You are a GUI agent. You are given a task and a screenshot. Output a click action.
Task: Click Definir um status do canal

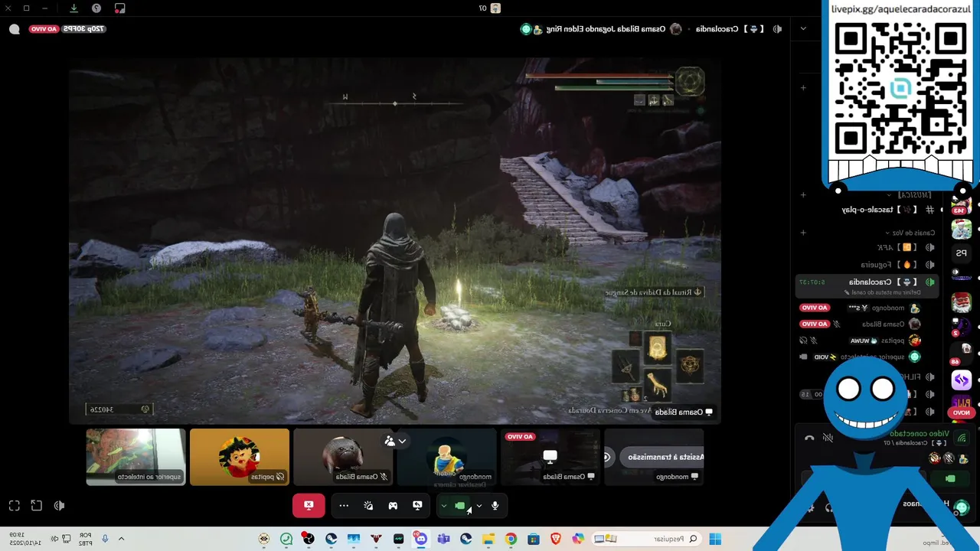pyautogui.click(x=881, y=292)
